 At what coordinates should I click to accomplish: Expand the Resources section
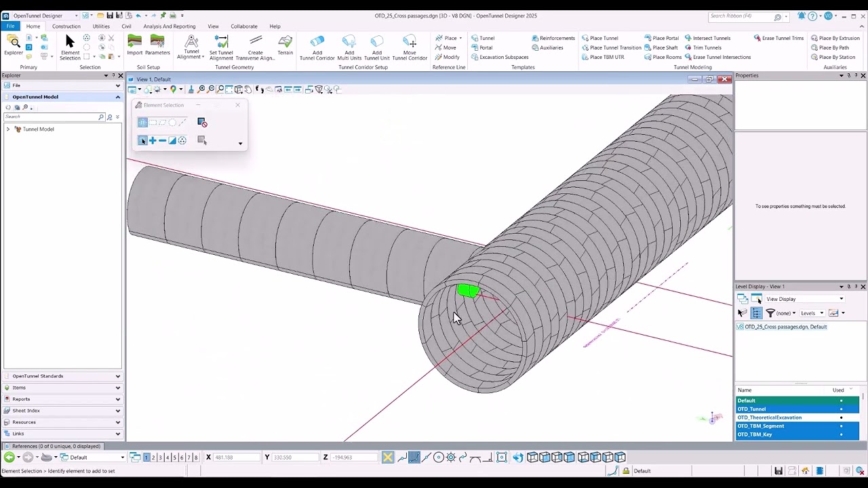coord(62,422)
